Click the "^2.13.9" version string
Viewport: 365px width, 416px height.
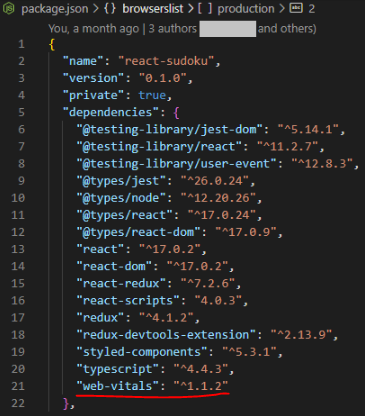coord(301,335)
